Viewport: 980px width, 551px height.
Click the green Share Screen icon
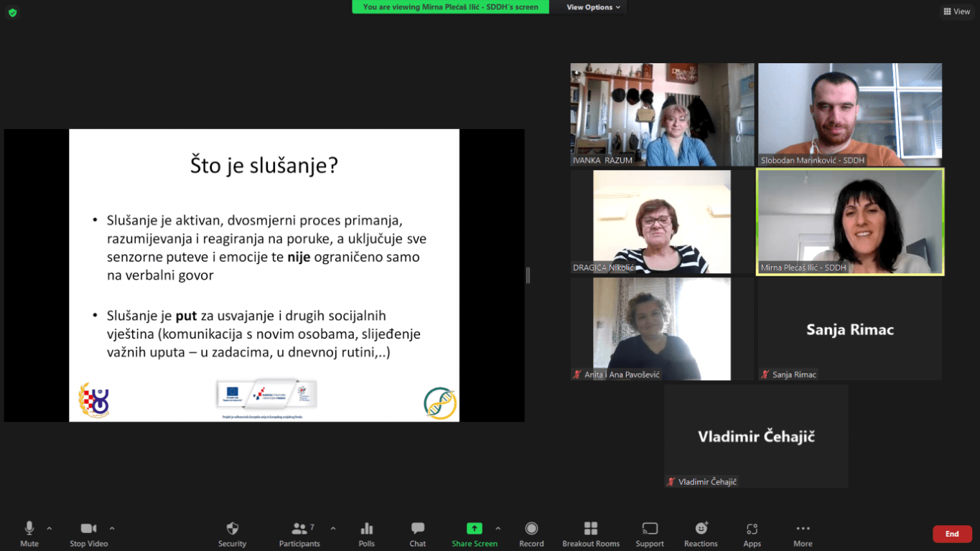coord(474,529)
